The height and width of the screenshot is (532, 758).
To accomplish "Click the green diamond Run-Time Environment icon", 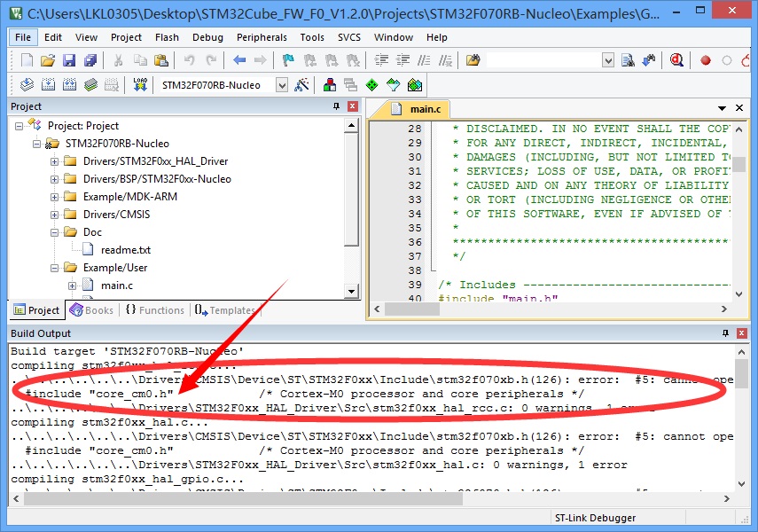I will click(x=371, y=85).
